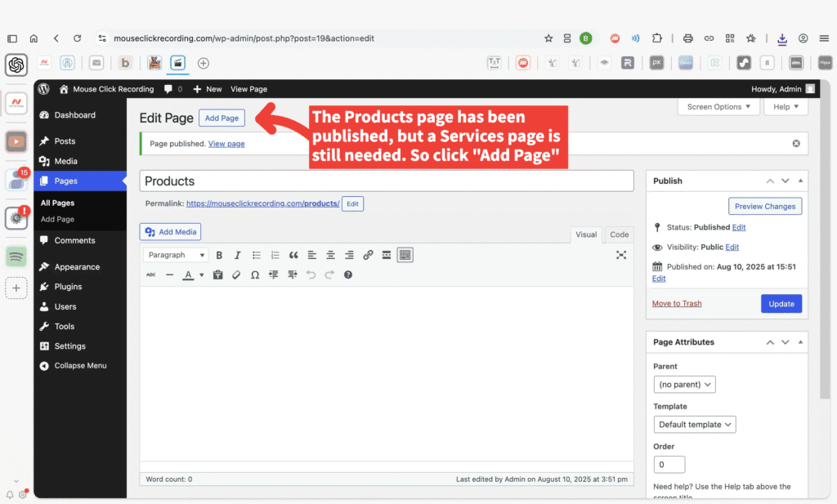The width and height of the screenshot is (837, 504).
Task: Toggle the editor toolbar kitchen sink
Action: (x=405, y=255)
